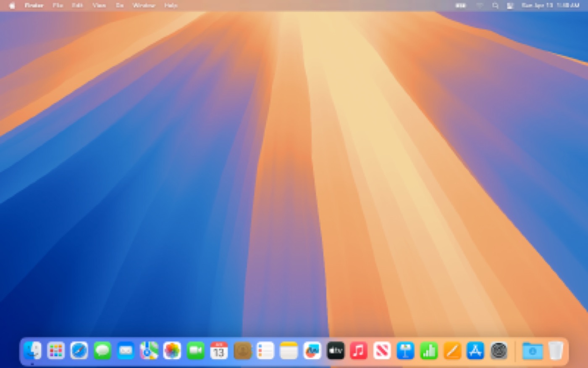The image size is (588, 368).
Task: Open the App Store in the Dock
Action: (475, 350)
